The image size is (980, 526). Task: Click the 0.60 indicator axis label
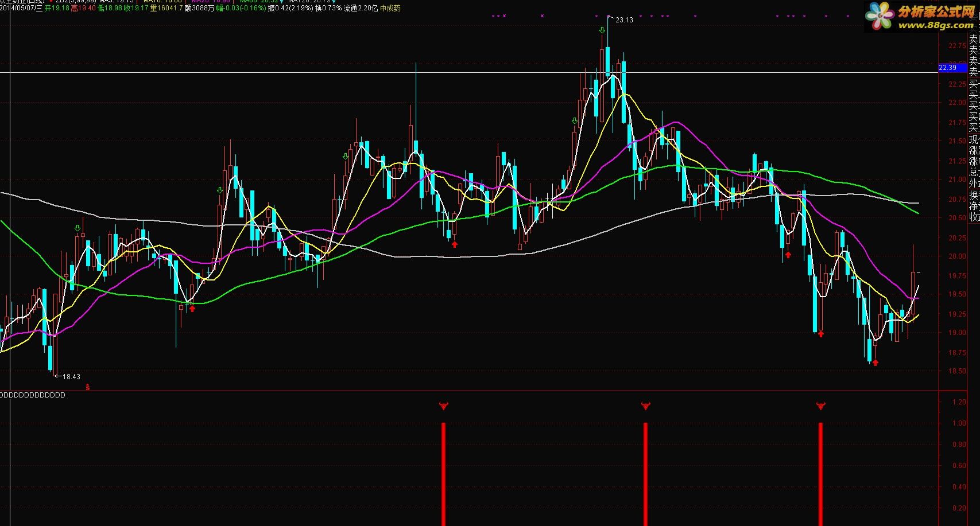[959, 466]
